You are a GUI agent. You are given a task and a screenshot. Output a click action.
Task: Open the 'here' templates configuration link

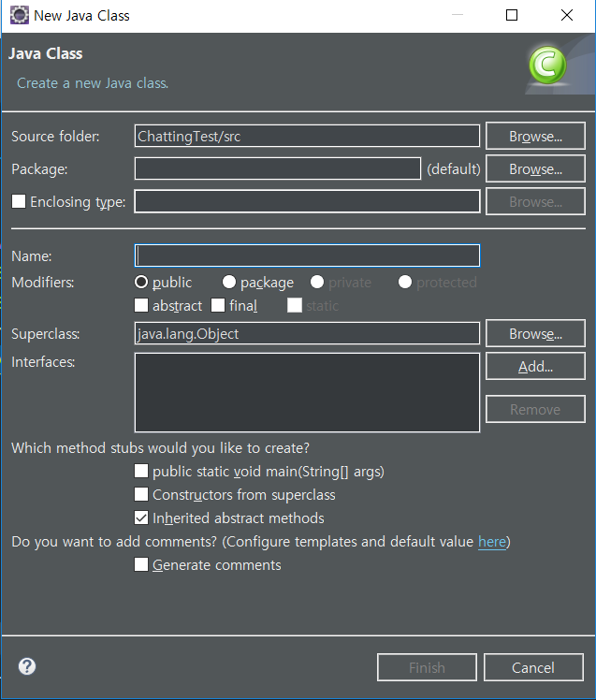point(492,542)
